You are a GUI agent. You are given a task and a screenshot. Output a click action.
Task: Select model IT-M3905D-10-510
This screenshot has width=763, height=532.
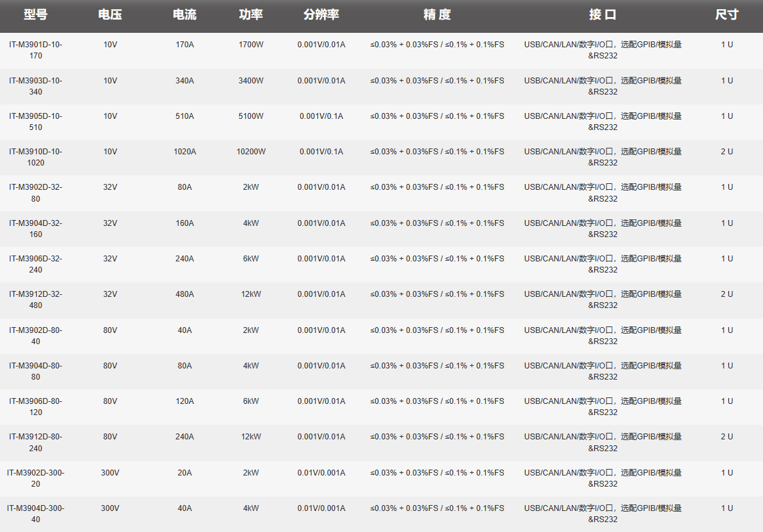click(35, 122)
